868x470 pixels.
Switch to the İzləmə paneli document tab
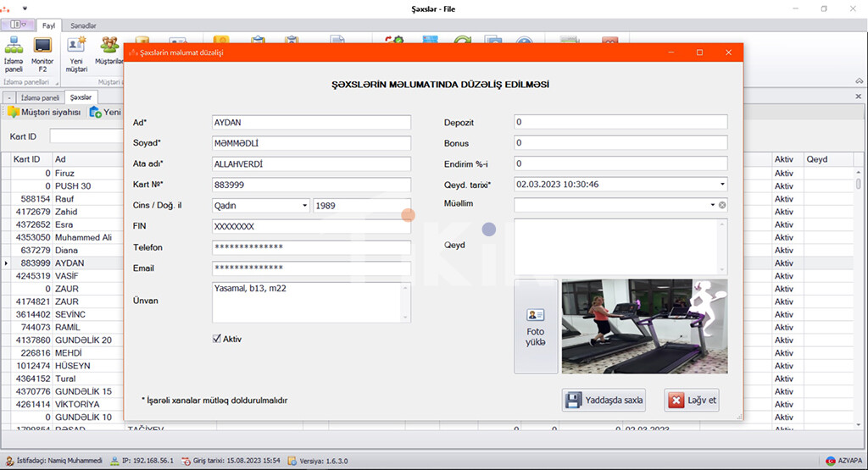[40, 97]
